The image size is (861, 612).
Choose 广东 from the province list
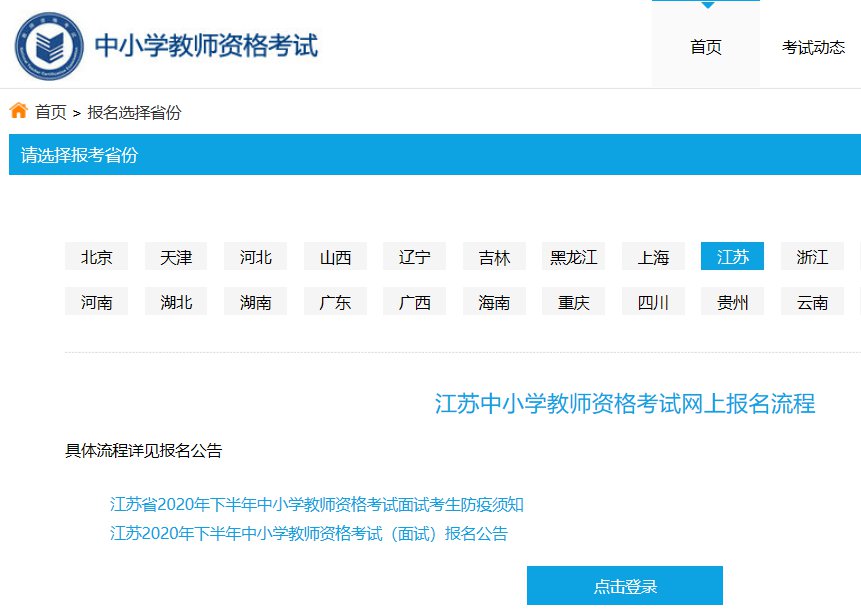point(335,302)
